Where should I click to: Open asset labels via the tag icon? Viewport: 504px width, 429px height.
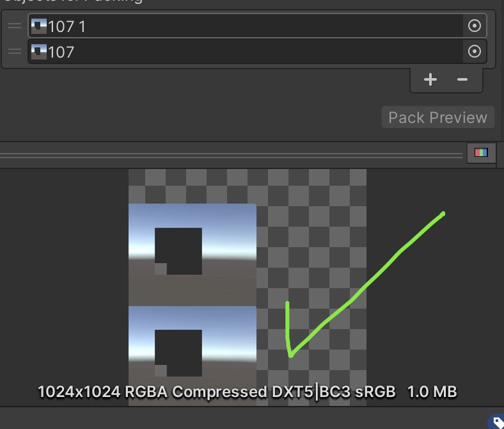click(498, 423)
